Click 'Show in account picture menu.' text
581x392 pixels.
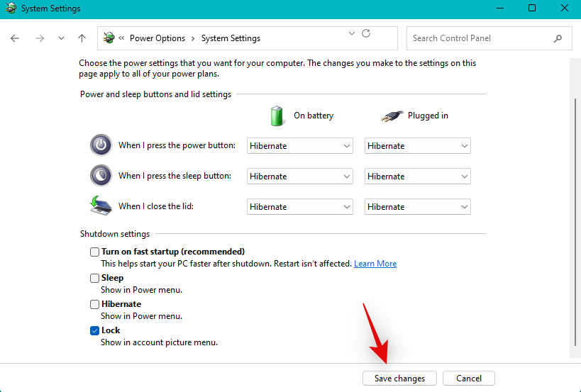(x=160, y=342)
